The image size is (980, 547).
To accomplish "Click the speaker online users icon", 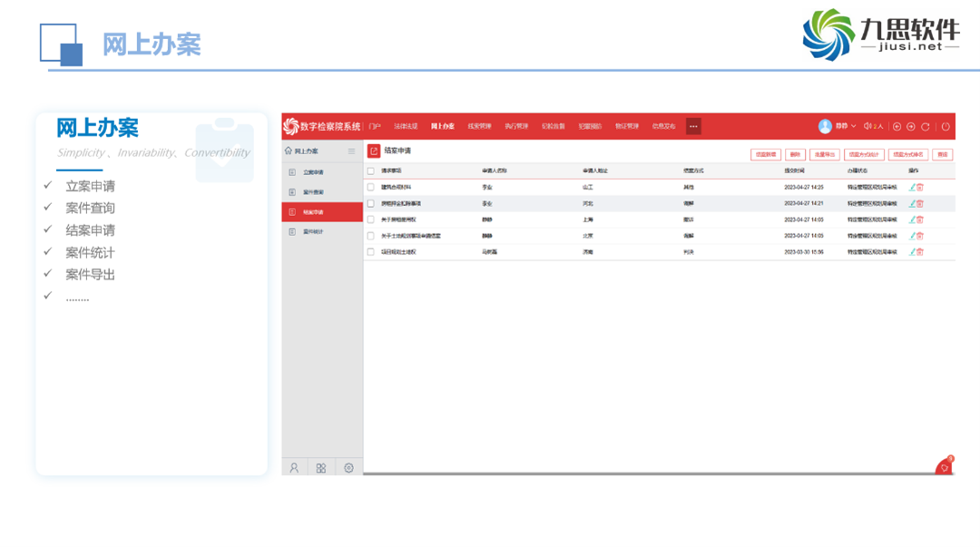I will coord(867,126).
